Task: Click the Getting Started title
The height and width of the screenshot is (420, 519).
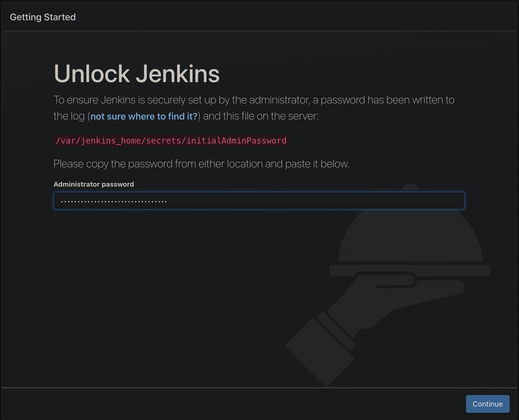Action: [x=43, y=17]
